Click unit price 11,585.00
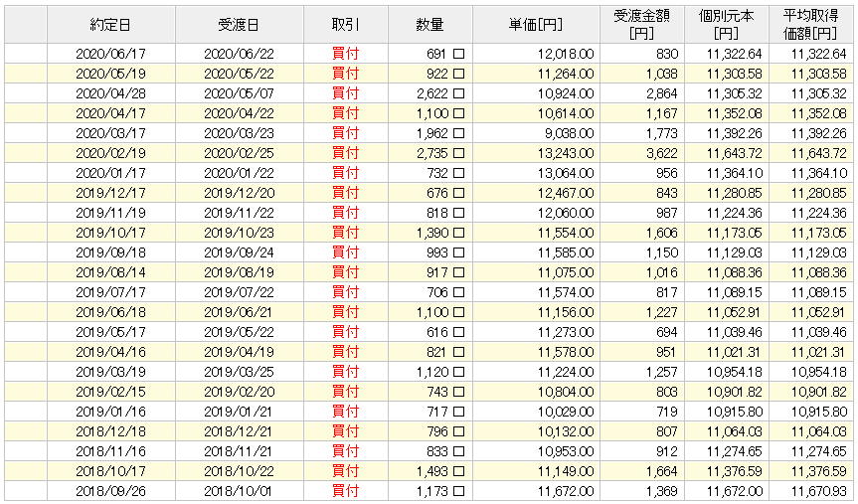 [x=566, y=252]
